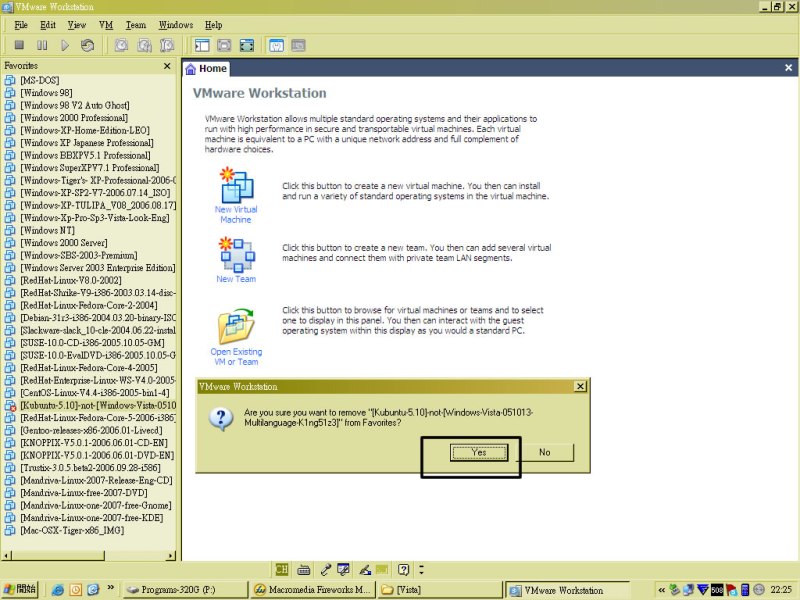Image resolution: width=800 pixels, height=600 pixels.
Task: Click No to cancel removal from Favorites
Action: click(544, 452)
